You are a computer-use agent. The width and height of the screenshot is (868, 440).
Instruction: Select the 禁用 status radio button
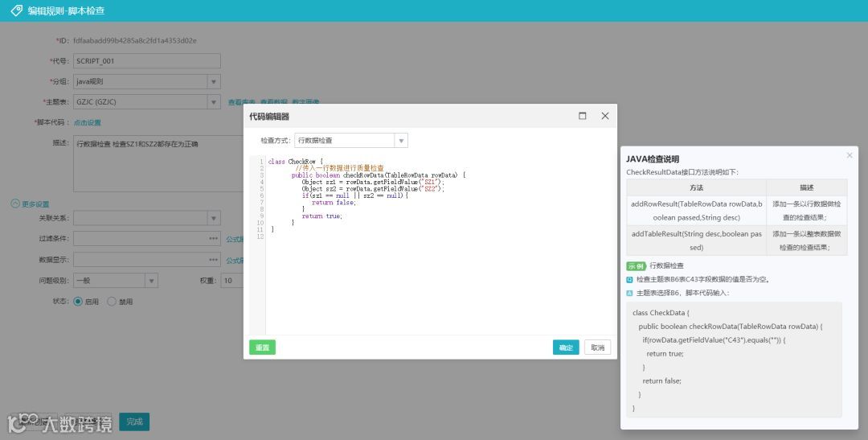coord(112,302)
